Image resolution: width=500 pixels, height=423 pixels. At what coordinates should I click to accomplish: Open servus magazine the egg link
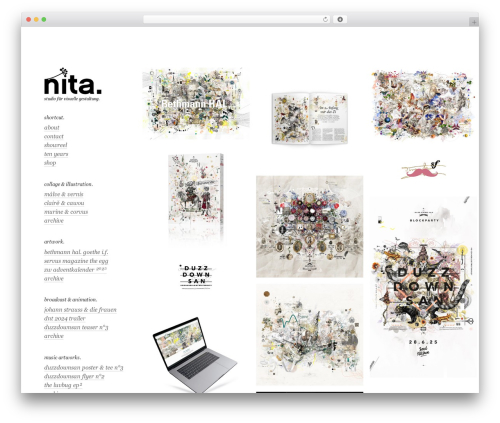(76, 261)
